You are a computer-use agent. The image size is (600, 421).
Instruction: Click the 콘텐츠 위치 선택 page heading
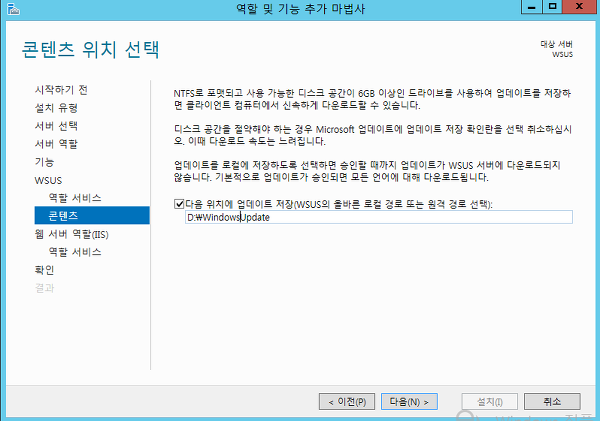(x=90, y=50)
